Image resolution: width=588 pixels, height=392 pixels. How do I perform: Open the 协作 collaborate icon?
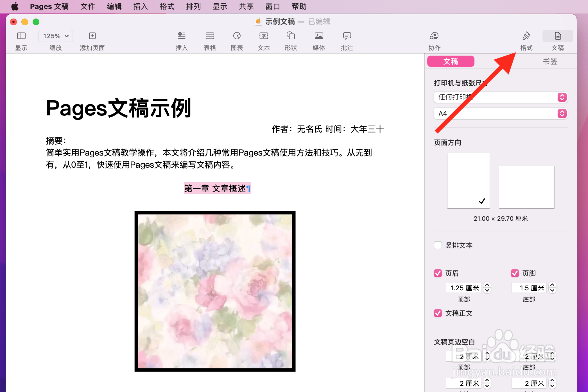click(434, 36)
